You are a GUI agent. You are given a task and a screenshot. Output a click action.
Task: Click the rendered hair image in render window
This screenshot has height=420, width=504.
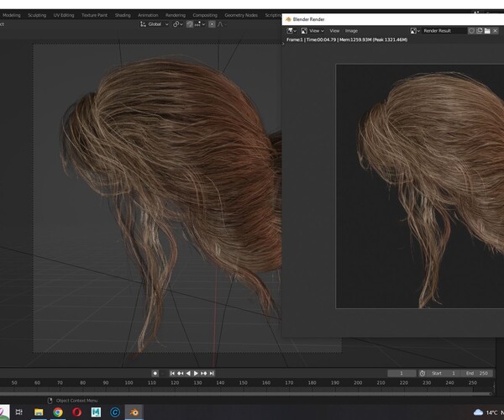420,186
